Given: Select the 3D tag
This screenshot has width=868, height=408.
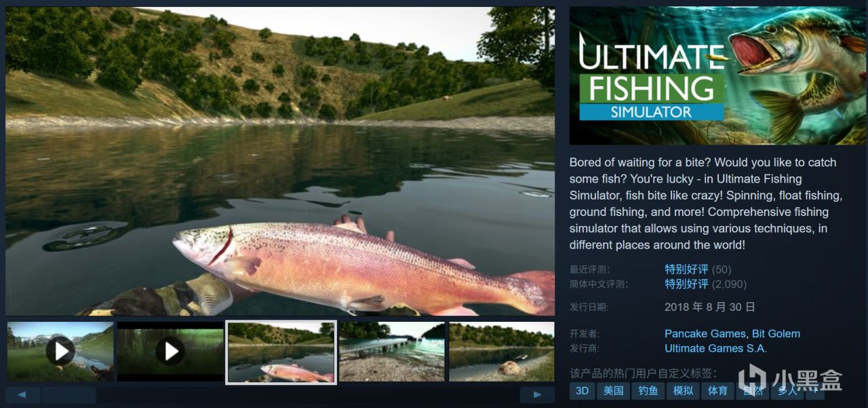Looking at the screenshot, I should 582,390.
